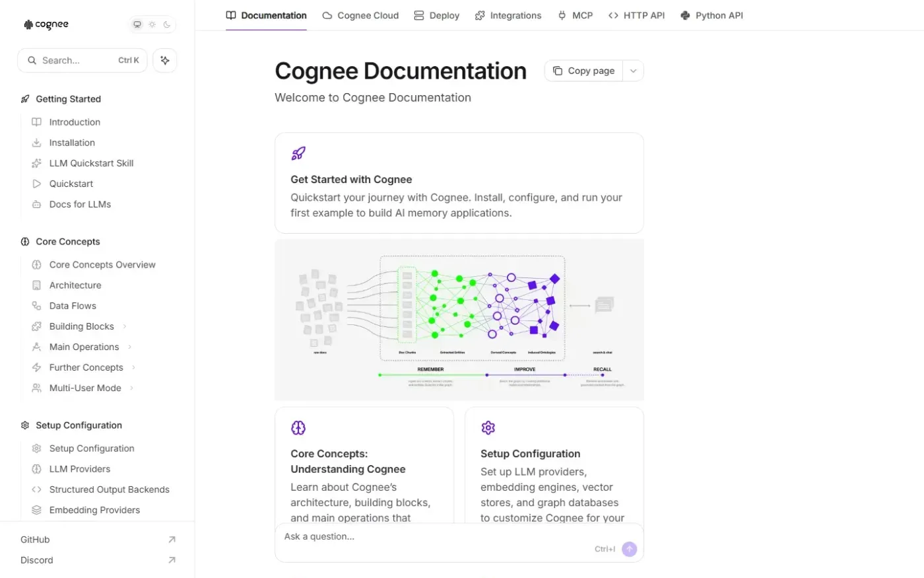Click Structured Output Backends code icon
924x578 pixels.
pyautogui.click(x=37, y=489)
